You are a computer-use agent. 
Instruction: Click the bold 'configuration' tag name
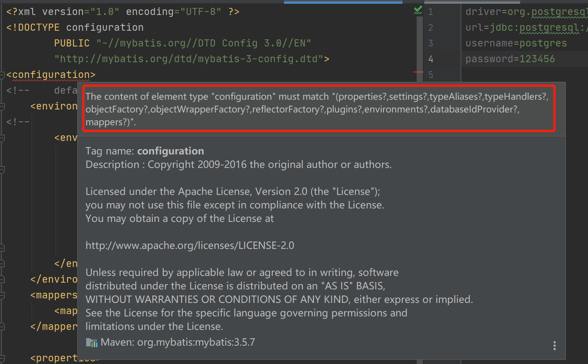(x=171, y=151)
